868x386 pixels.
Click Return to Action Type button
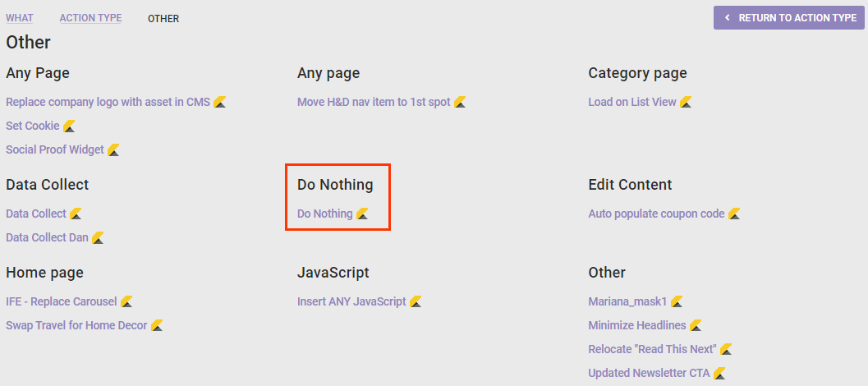789,18
